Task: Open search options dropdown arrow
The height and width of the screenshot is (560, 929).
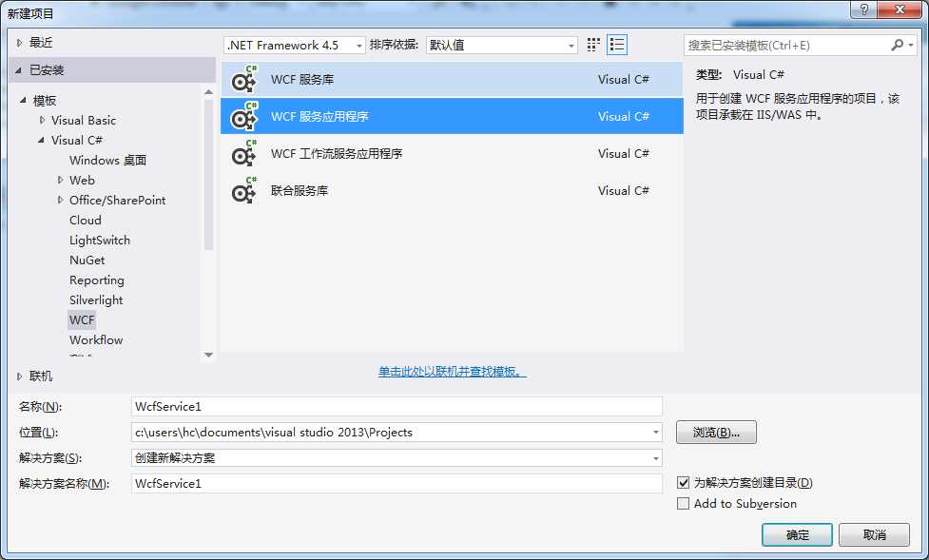Action: click(x=911, y=45)
